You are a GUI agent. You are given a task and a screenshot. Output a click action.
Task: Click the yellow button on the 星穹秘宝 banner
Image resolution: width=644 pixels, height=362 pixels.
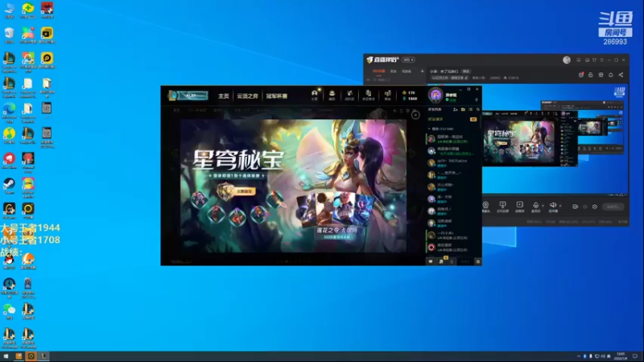click(x=245, y=191)
